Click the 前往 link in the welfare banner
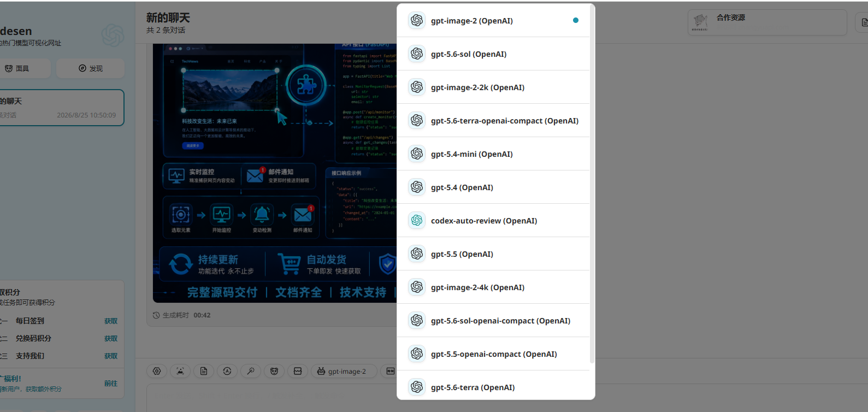 click(x=111, y=384)
